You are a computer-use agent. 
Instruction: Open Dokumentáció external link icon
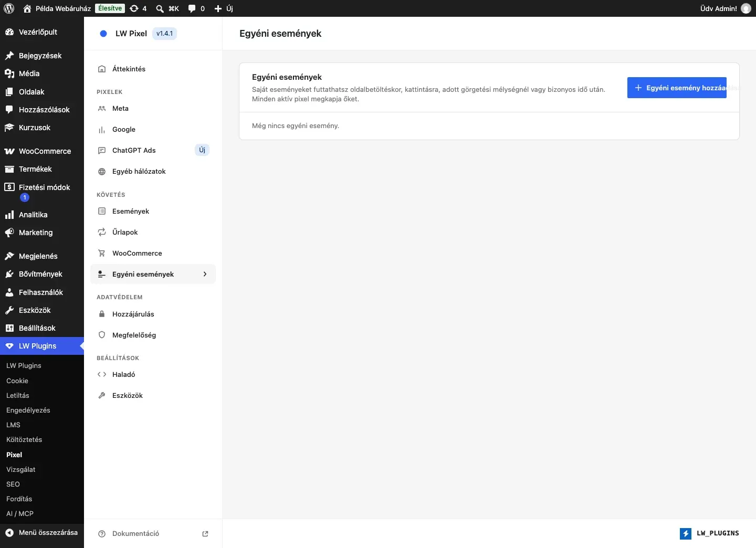pyautogui.click(x=205, y=534)
